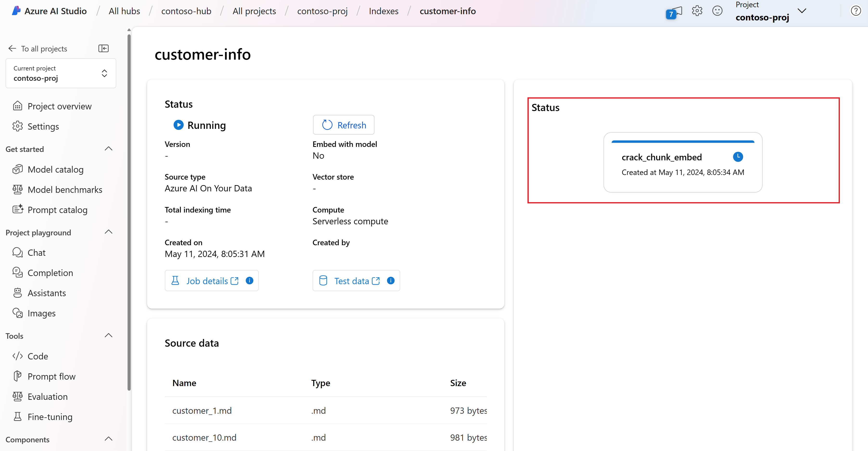The width and height of the screenshot is (868, 451).
Task: Click the feedback smiley face icon
Action: coord(717,11)
